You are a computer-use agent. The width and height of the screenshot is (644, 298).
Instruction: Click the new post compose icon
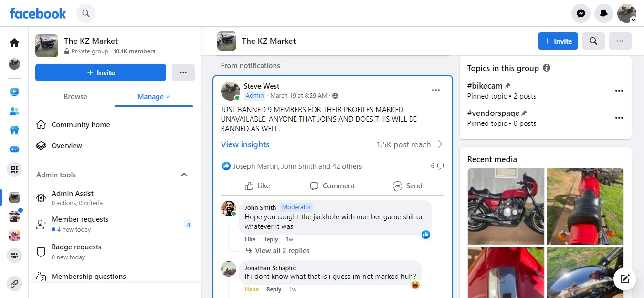624,279
